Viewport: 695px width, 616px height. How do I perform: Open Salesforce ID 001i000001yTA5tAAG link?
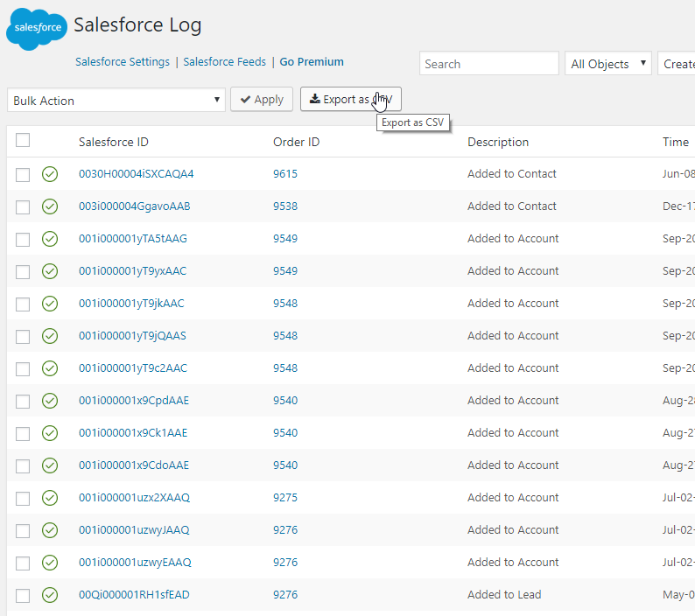[x=133, y=238]
